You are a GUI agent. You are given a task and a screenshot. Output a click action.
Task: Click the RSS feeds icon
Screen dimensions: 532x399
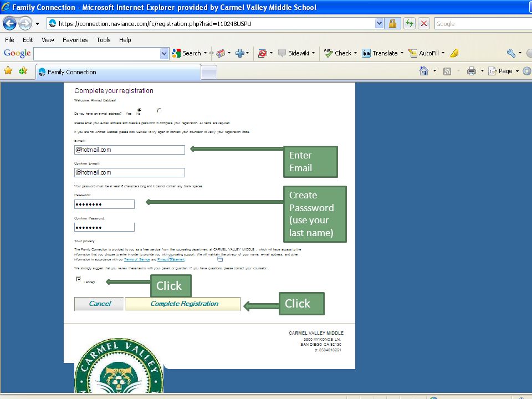click(447, 71)
